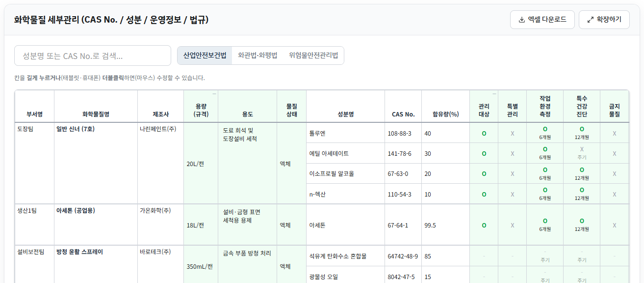Image resolution: width=644 pixels, height=283 pixels.
Task: Select the 350mL/캔 capacity cell
Action: click(201, 264)
